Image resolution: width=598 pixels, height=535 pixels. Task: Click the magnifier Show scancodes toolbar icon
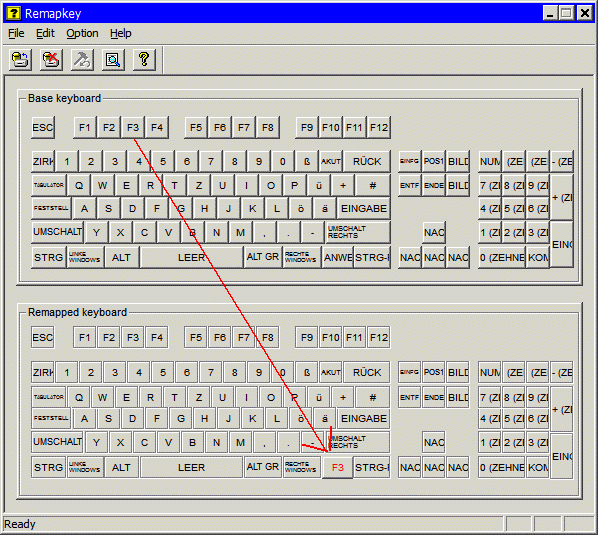click(113, 60)
